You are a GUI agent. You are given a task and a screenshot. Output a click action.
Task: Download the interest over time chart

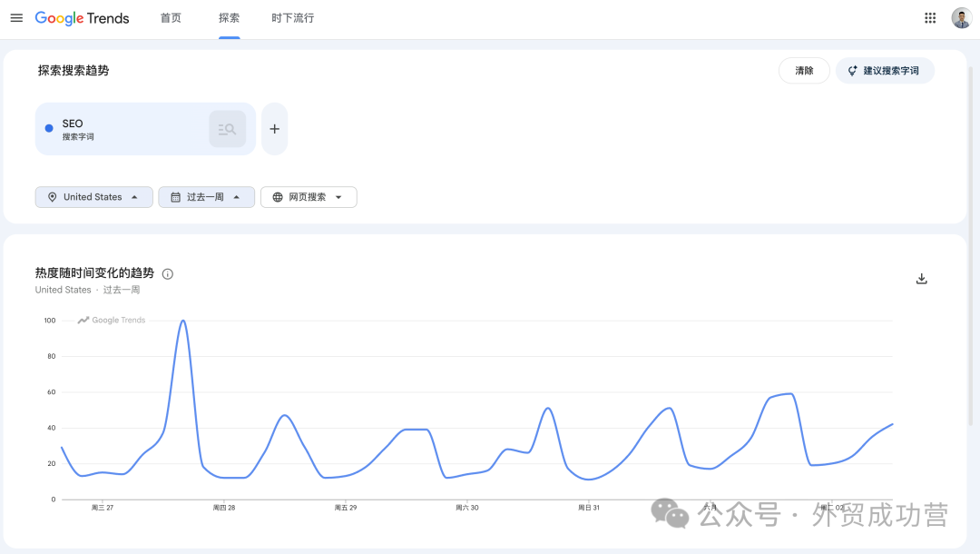point(921,279)
